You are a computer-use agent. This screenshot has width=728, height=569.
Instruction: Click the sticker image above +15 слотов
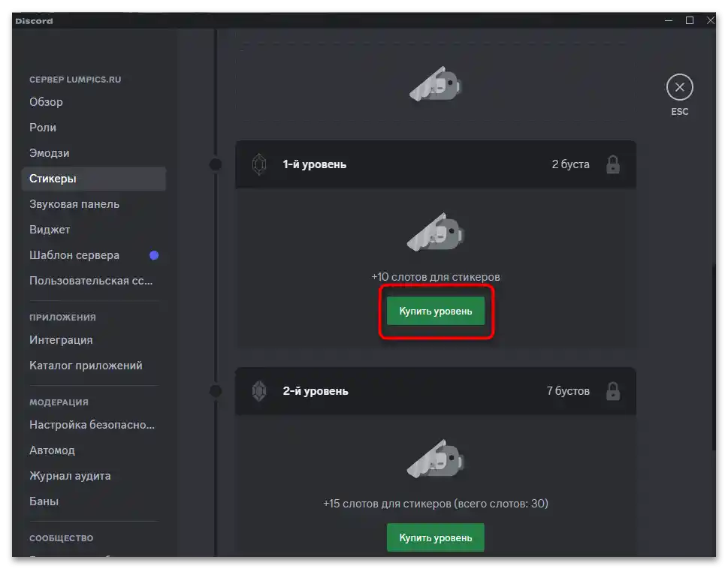pyautogui.click(x=436, y=459)
